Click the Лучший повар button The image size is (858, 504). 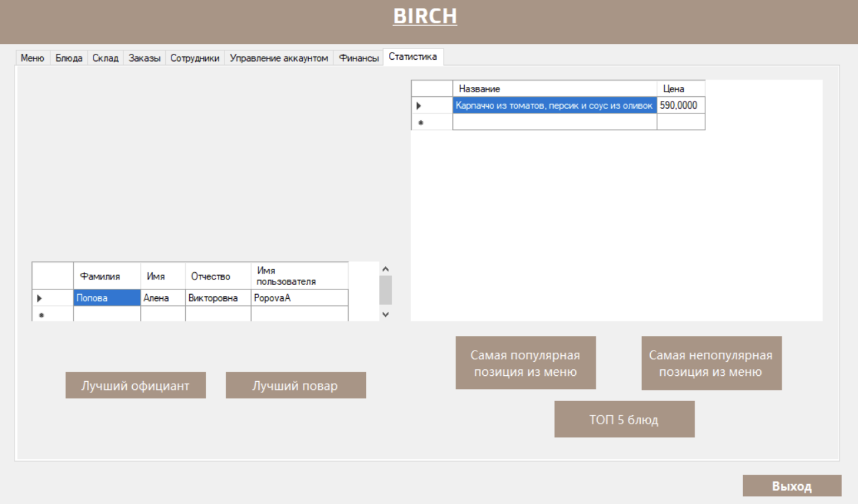(x=296, y=384)
